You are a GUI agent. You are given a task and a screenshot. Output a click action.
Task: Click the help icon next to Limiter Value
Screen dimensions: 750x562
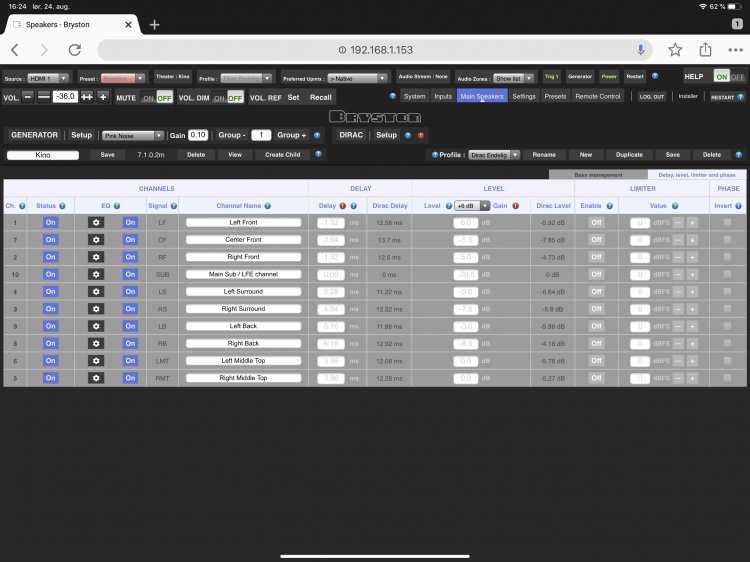[675, 206]
